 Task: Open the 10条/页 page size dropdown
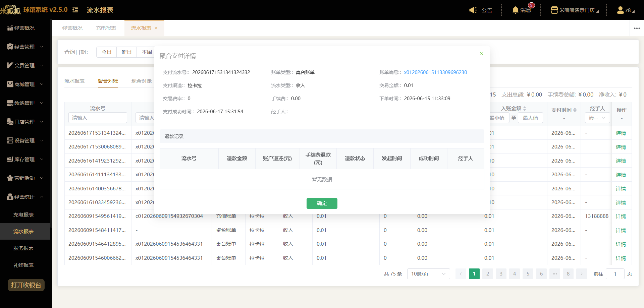coord(428,274)
